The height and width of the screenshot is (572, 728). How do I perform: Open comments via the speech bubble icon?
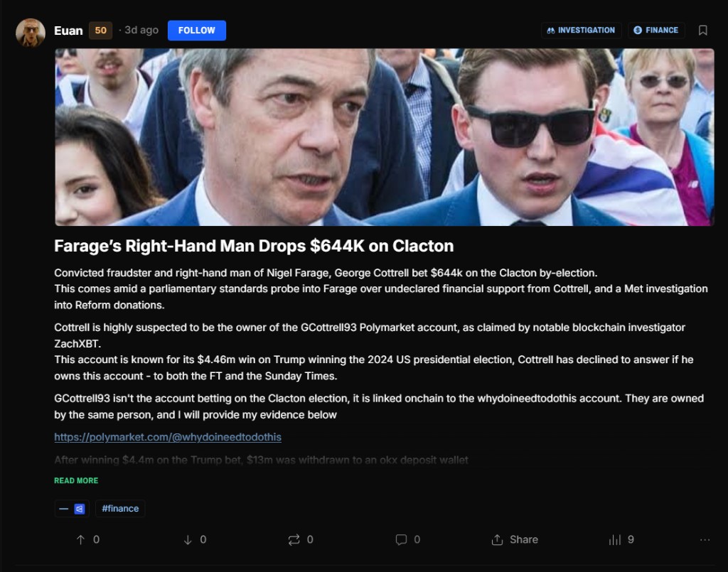click(x=401, y=539)
